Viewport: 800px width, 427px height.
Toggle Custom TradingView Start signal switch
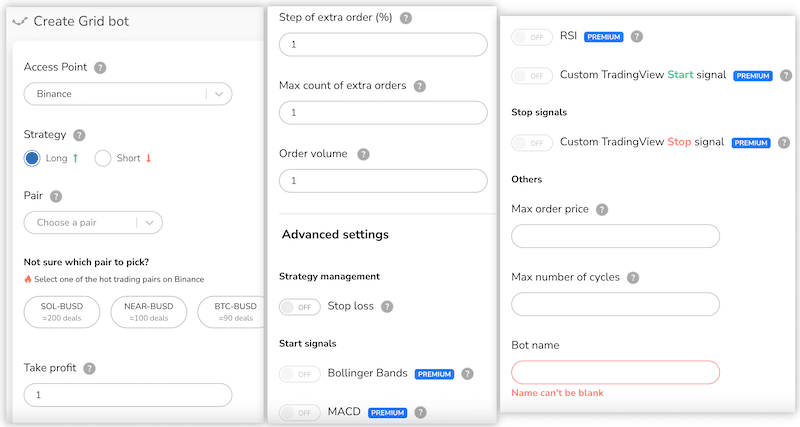pos(532,76)
